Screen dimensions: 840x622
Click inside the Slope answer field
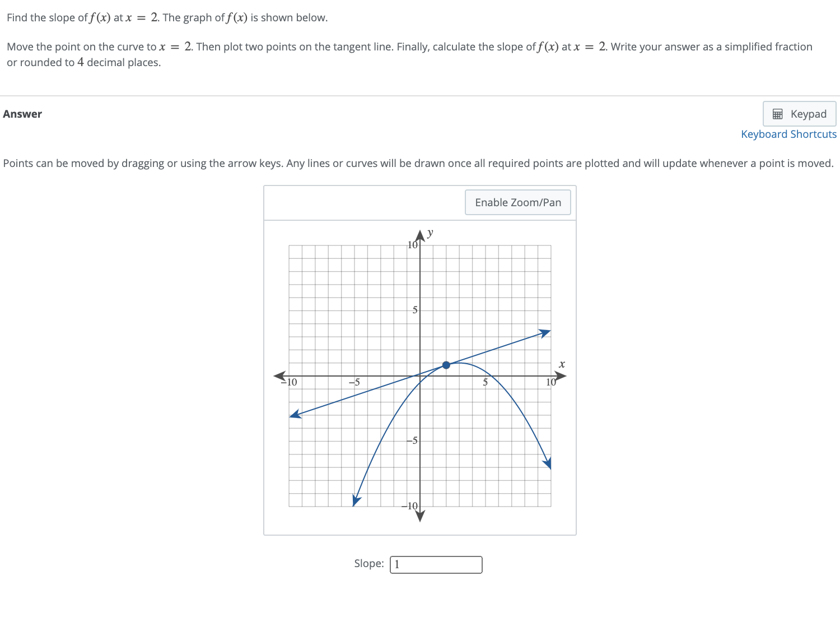pos(436,564)
